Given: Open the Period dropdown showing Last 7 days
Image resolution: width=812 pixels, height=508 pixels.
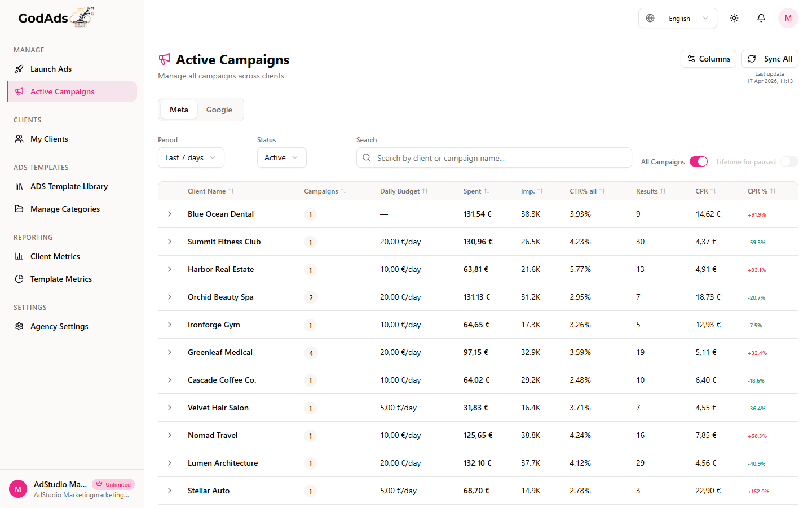Looking at the screenshot, I should pos(191,157).
